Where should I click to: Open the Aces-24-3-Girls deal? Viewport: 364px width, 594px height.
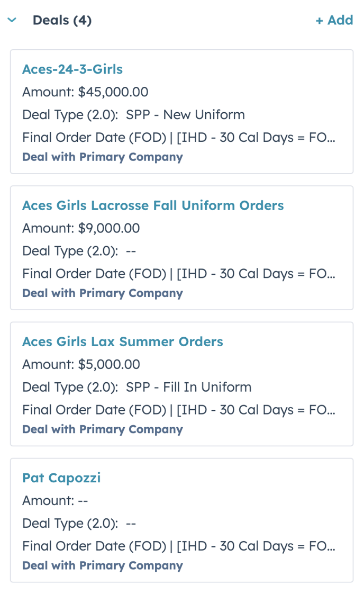pyautogui.click(x=72, y=69)
